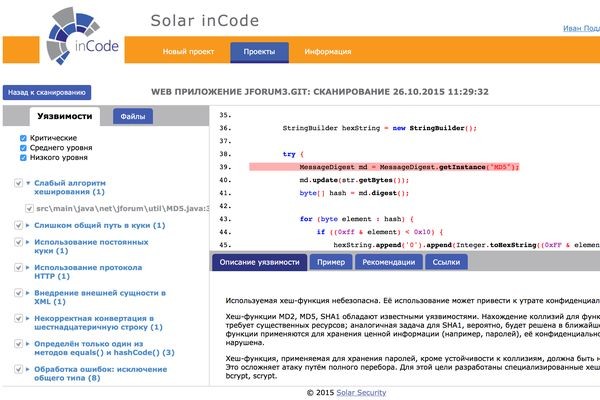Screen dimensions: 600x400
Task: Toggle the Критические severity checkbox
Action: pos(23,138)
